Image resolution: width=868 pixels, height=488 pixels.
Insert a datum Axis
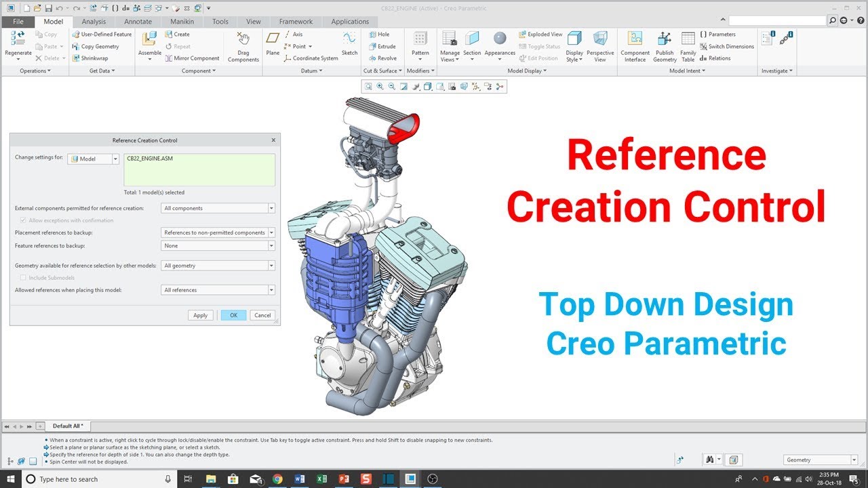[x=294, y=35]
